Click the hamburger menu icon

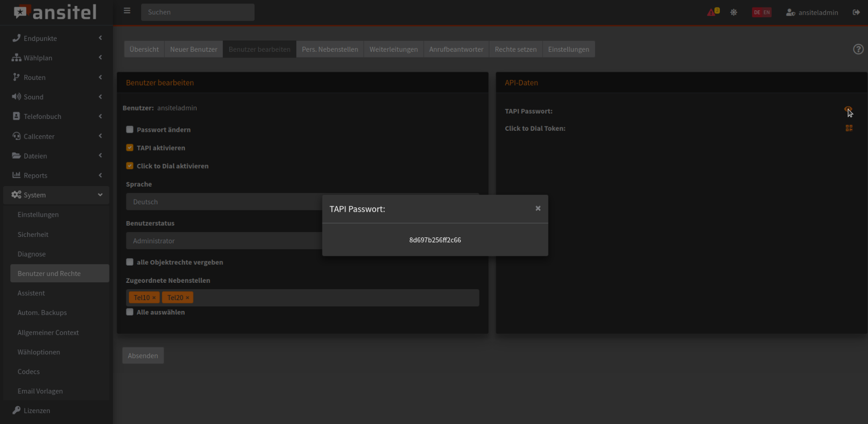[127, 11]
